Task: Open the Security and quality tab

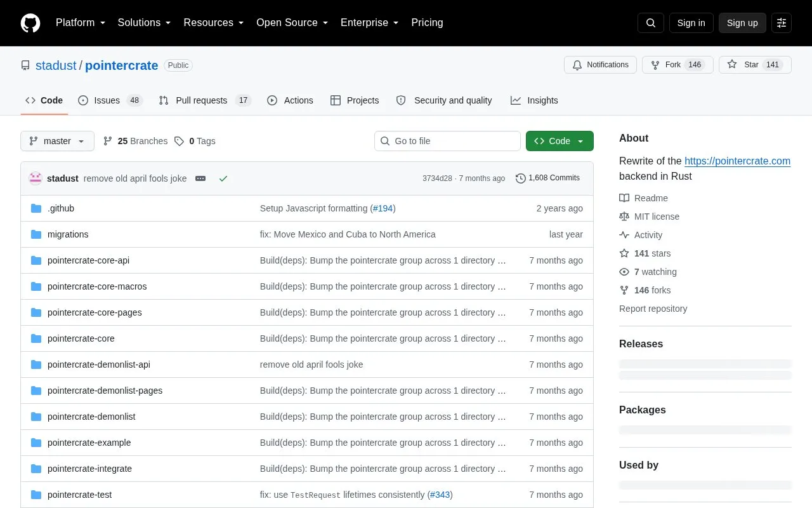Action: coord(444,100)
